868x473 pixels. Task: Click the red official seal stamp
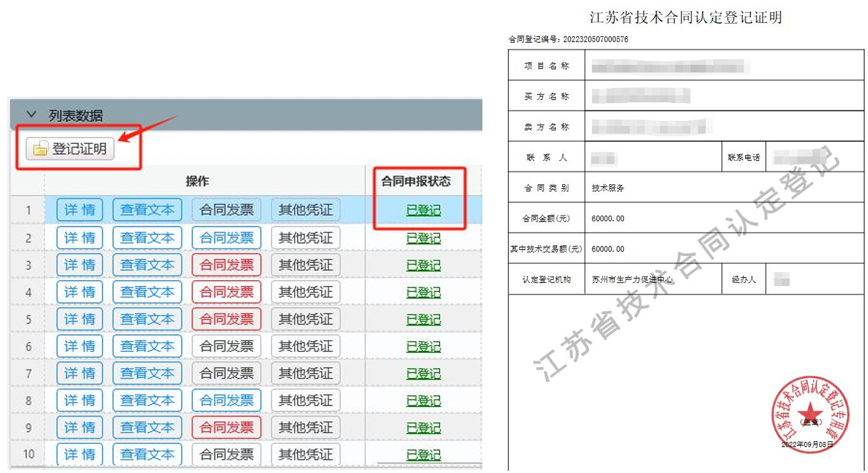pos(810,414)
